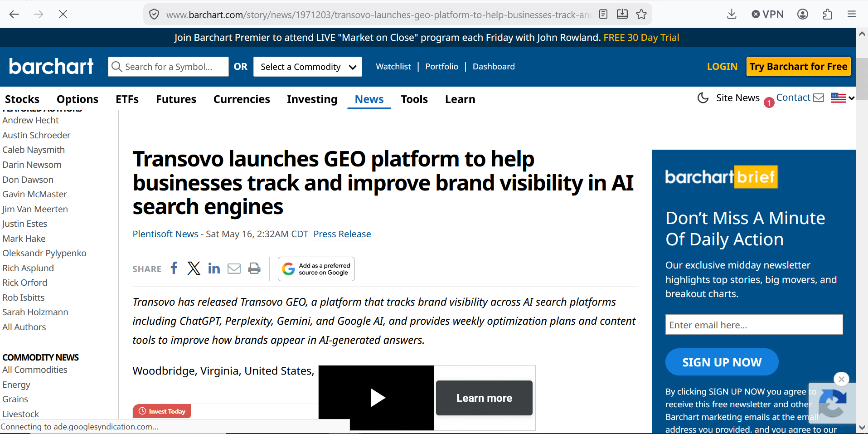Viewport: 868px width, 434px height.
Task: Open the VPN extension
Action: [x=767, y=15]
